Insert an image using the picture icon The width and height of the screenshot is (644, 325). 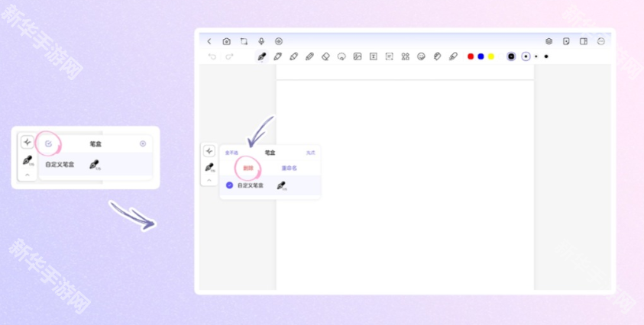(x=357, y=56)
